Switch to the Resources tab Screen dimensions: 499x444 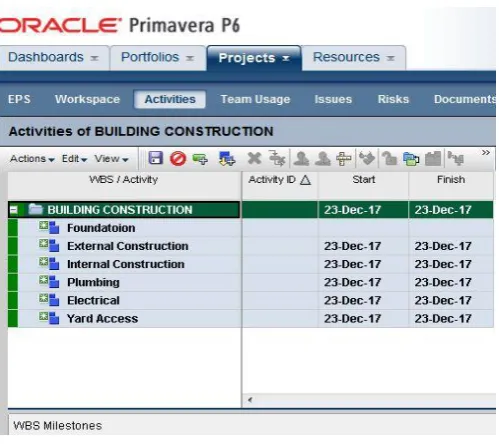click(346, 57)
